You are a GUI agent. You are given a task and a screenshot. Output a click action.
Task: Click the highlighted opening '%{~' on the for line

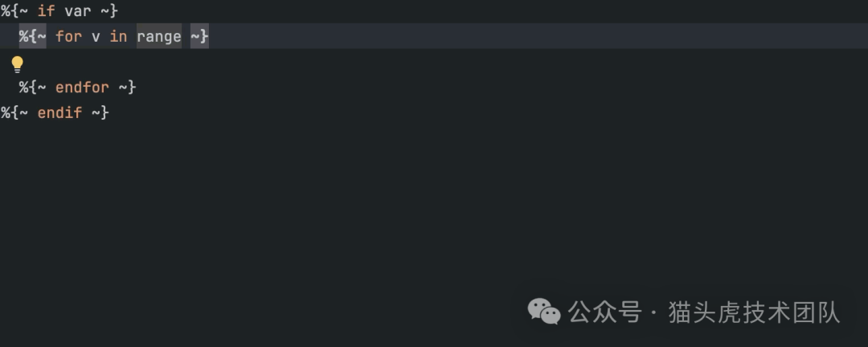(x=33, y=37)
